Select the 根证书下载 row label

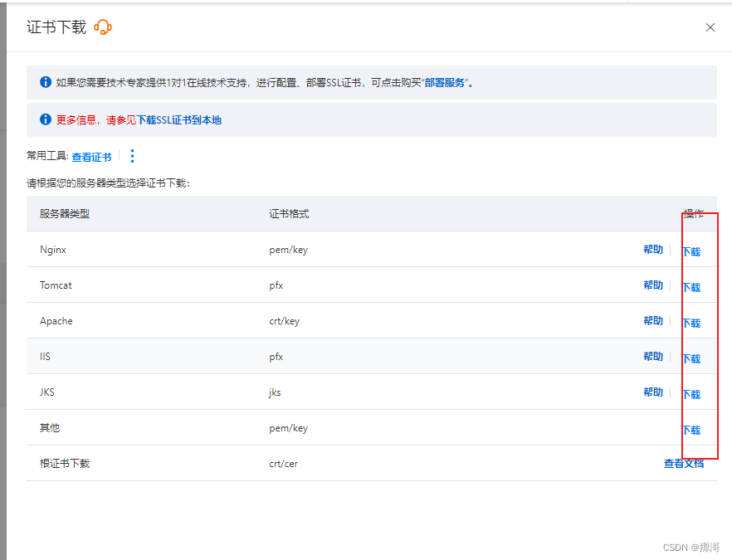pyautogui.click(x=65, y=464)
